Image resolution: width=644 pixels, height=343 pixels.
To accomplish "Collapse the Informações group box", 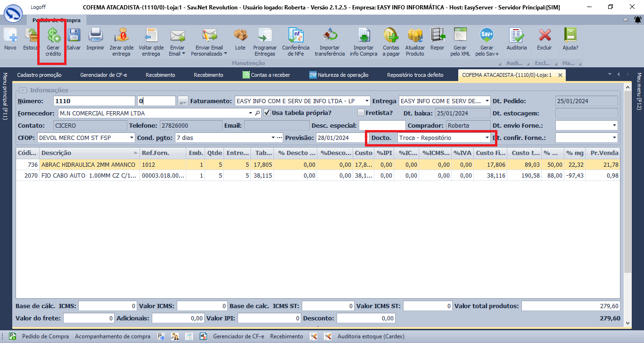I will [x=23, y=90].
